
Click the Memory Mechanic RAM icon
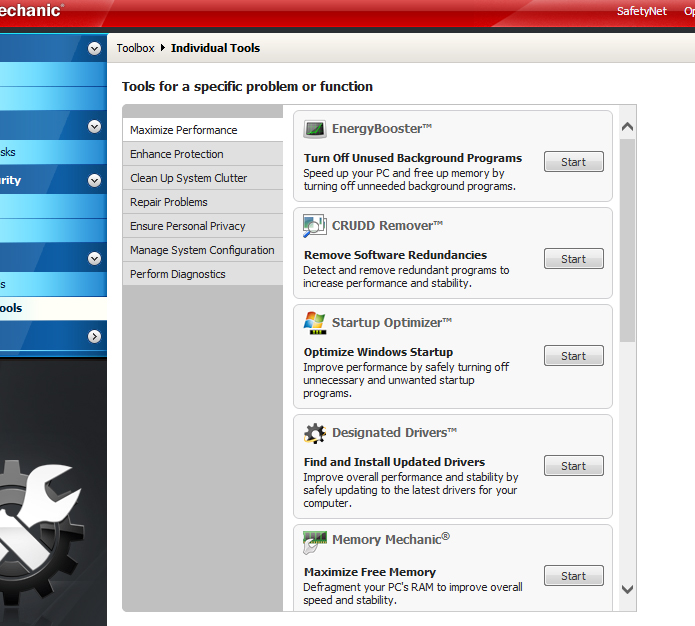[x=315, y=543]
